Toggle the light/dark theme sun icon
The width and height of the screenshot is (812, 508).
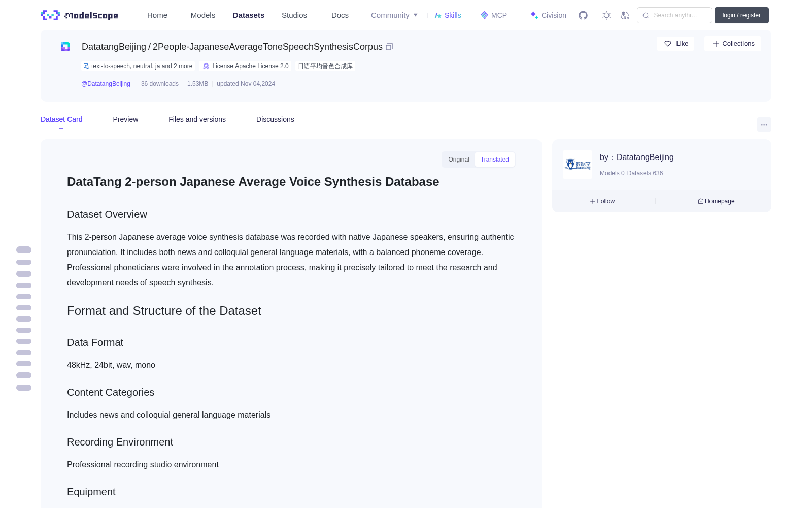tap(606, 15)
